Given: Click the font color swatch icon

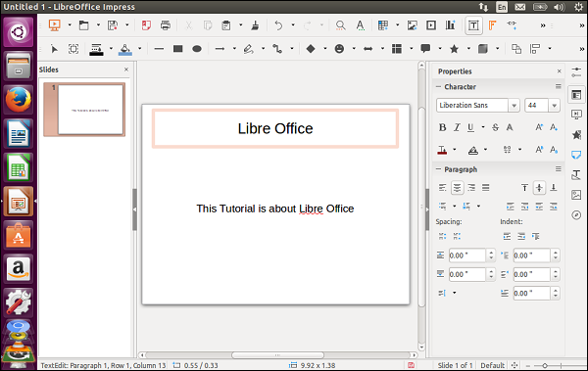Looking at the screenshot, I should pos(442,150).
